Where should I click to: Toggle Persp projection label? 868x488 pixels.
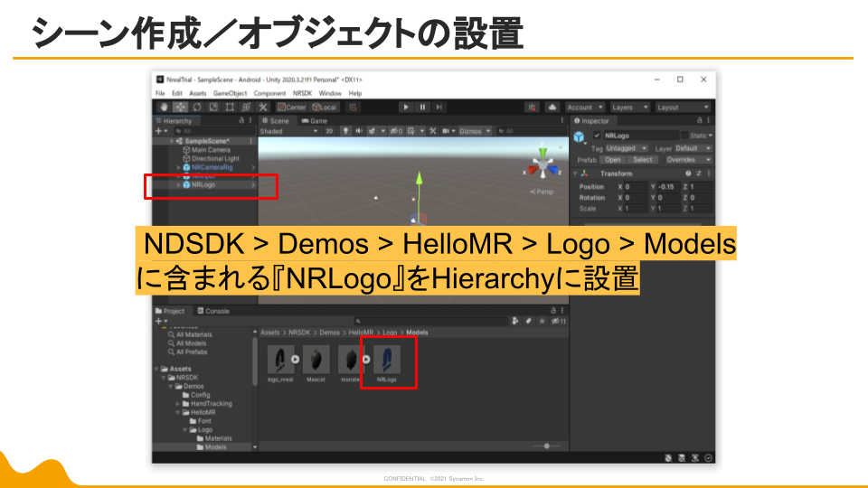coord(542,192)
